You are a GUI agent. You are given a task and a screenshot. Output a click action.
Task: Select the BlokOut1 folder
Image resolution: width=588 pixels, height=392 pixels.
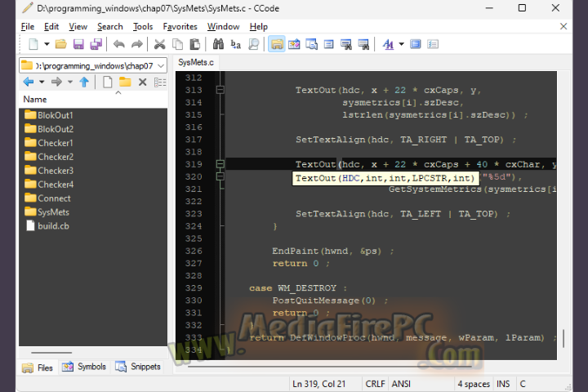[49, 115]
